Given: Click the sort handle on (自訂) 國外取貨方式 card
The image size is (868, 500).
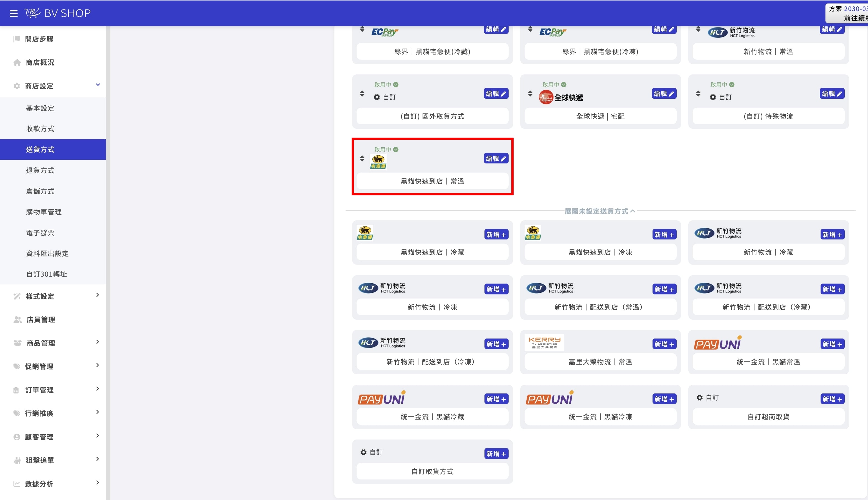Looking at the screenshot, I should 362,94.
